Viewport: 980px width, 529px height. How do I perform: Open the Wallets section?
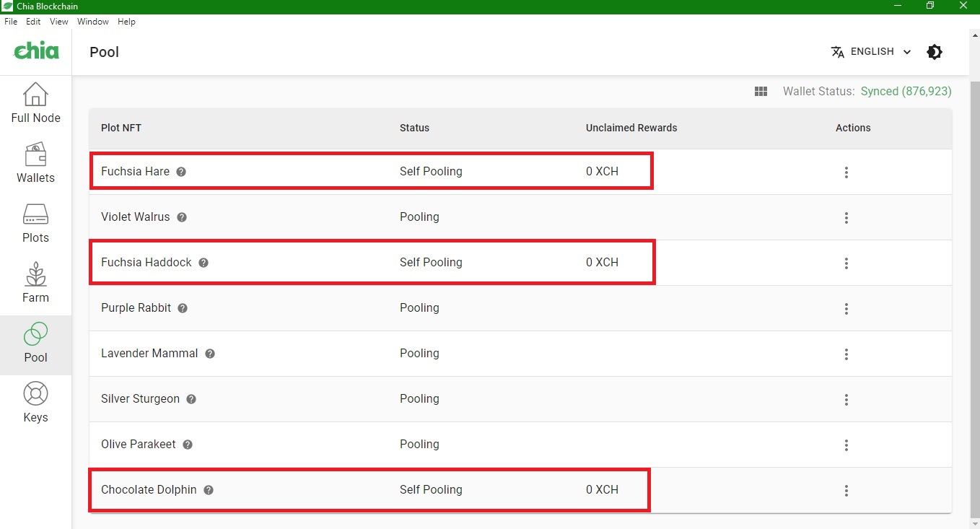pyautogui.click(x=35, y=164)
